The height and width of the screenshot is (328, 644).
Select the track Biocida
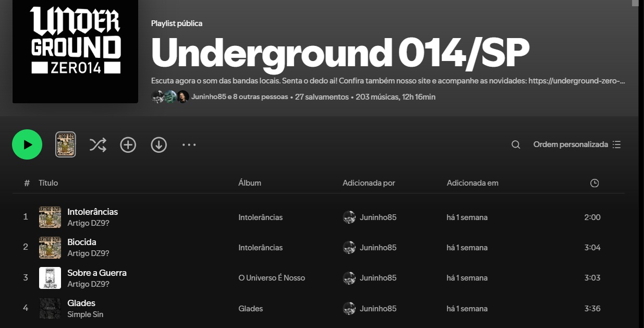pyautogui.click(x=81, y=242)
